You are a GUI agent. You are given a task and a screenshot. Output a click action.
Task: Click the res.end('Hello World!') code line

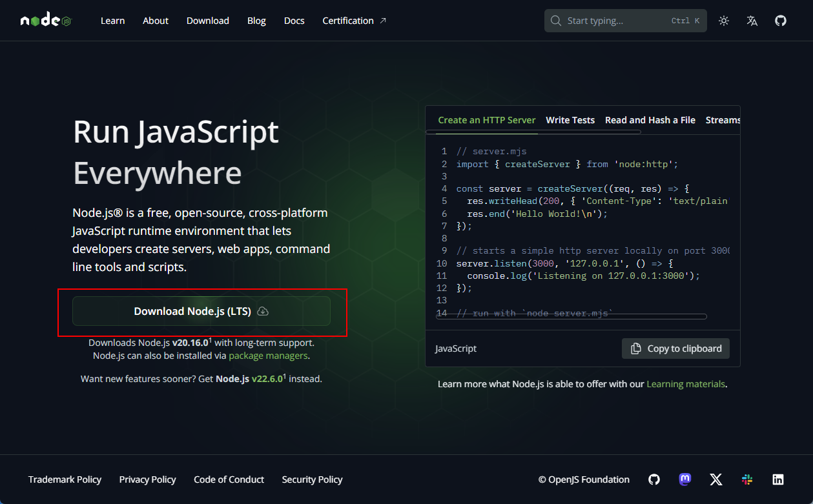click(537, 214)
